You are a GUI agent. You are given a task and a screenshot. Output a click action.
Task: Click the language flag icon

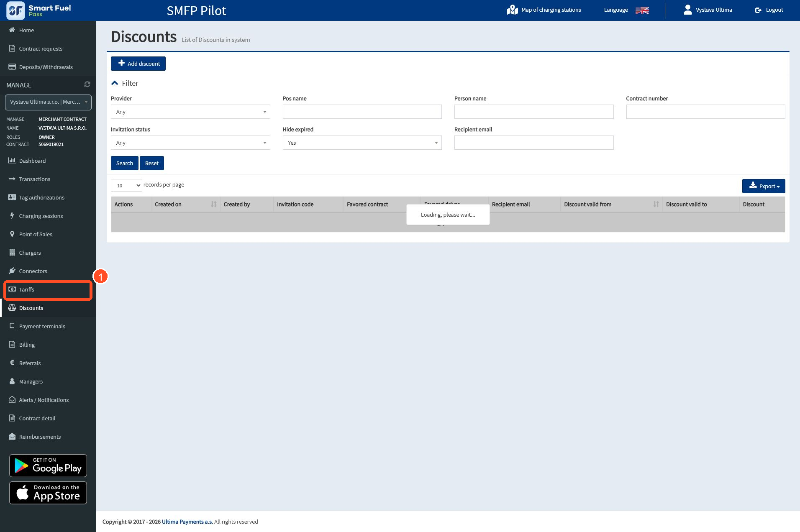[x=642, y=10]
